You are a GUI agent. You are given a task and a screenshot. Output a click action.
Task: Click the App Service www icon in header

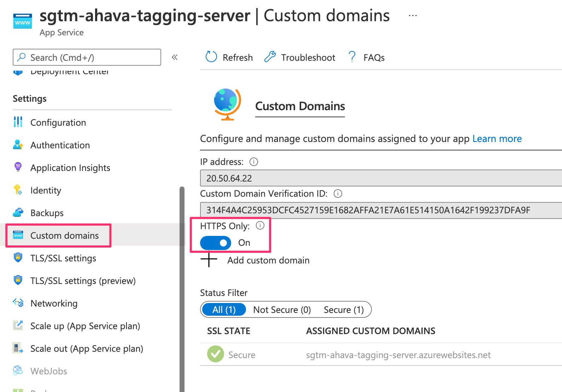pos(23,21)
